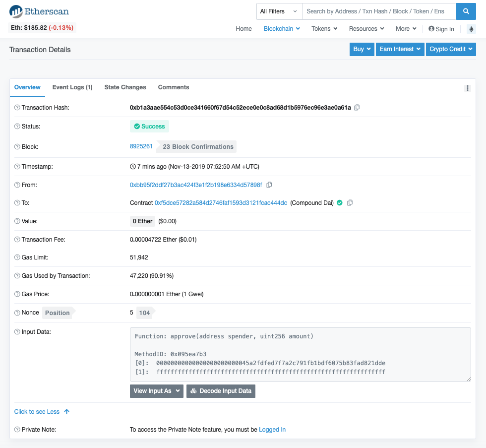Click the Etherscan logo
Image resolution: width=486 pixels, height=448 pixels.
tap(39, 11)
